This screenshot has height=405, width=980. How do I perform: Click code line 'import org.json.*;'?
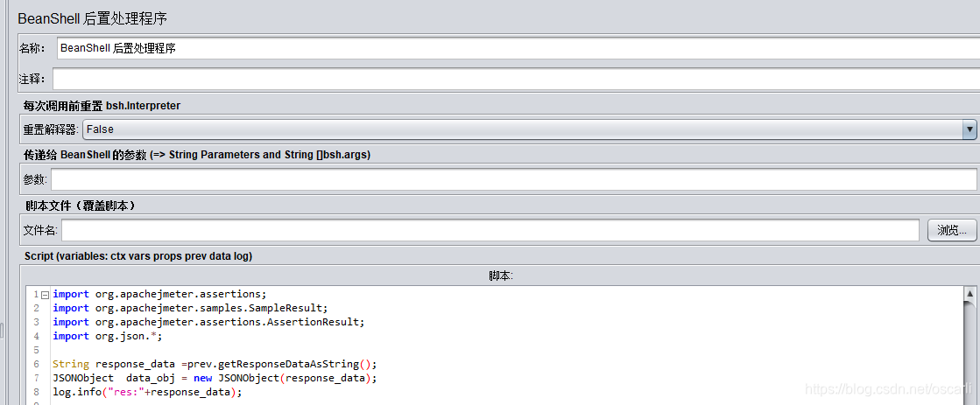coord(108,336)
